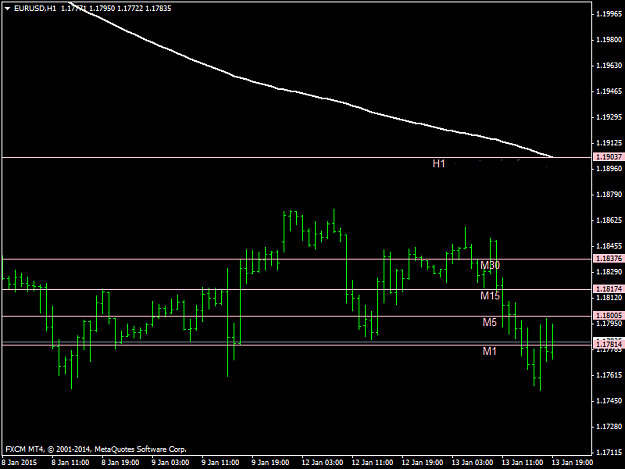Click the 1.19465 price scale value
The height and width of the screenshot is (469, 625).
coord(609,92)
